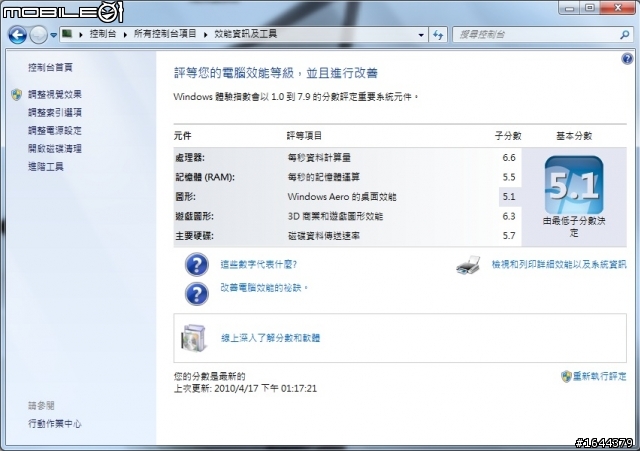Screen dimensions: 640x451
Task: Click the 圖形 row label
Action: pyautogui.click(x=185, y=197)
